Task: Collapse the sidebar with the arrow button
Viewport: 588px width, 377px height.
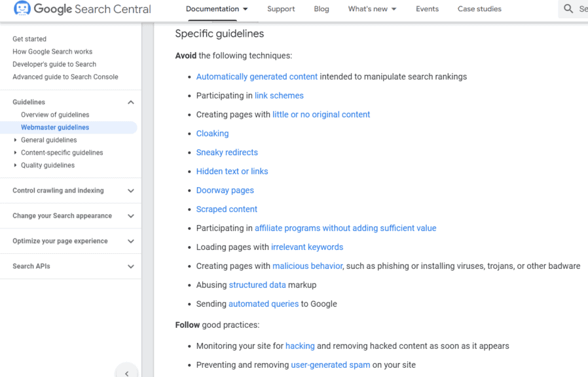Action: pyautogui.click(x=126, y=370)
